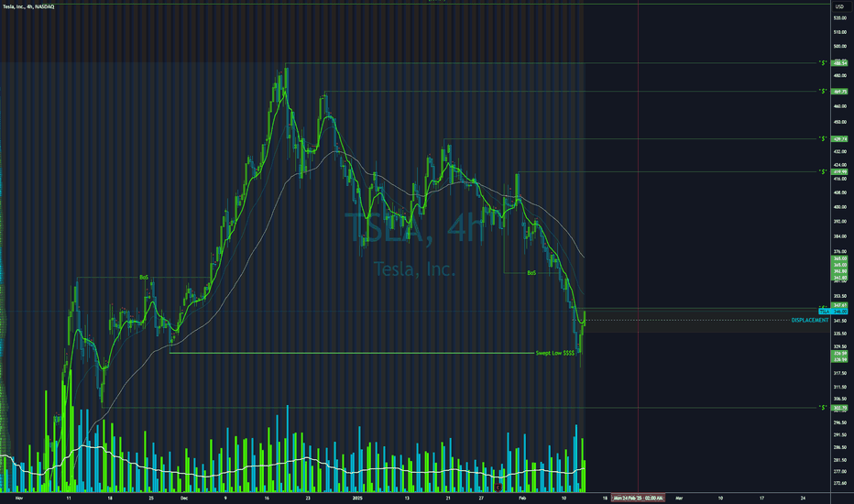Click the 520.00 price scale value
The height and width of the screenshot is (504, 854).
click(840, 18)
